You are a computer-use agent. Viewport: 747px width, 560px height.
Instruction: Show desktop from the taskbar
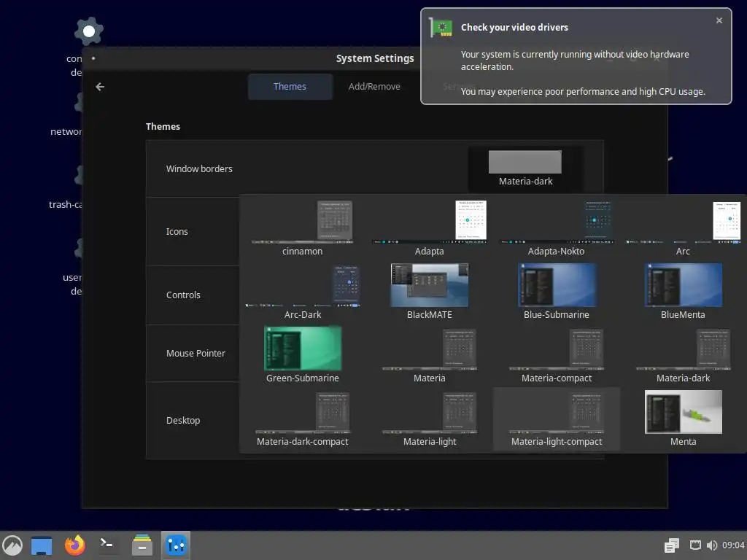coord(42,545)
